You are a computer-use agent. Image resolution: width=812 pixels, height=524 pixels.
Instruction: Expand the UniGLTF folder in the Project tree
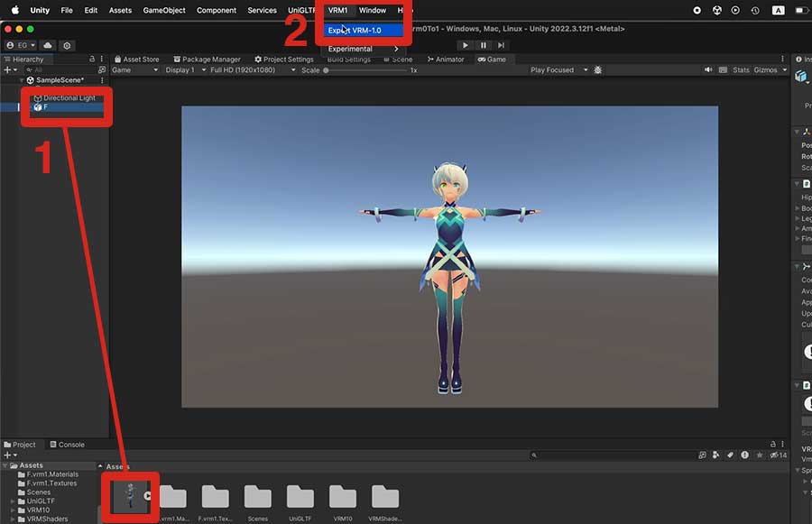pos(13,501)
